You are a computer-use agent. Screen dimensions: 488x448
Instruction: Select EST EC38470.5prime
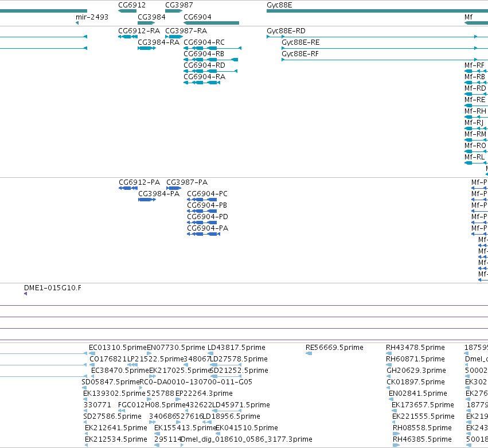point(120,371)
